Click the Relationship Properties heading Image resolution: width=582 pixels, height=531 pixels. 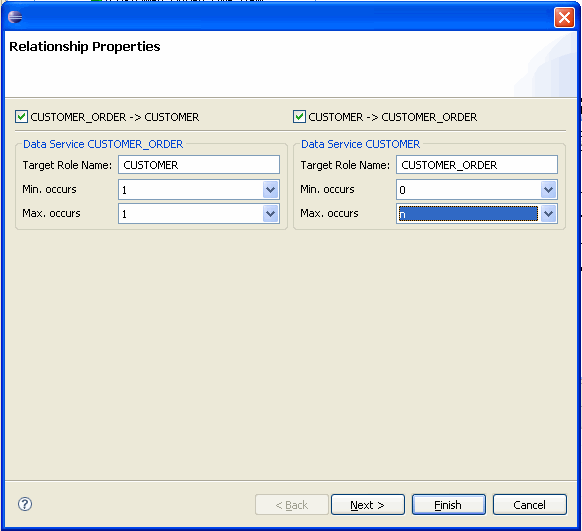[x=85, y=47]
